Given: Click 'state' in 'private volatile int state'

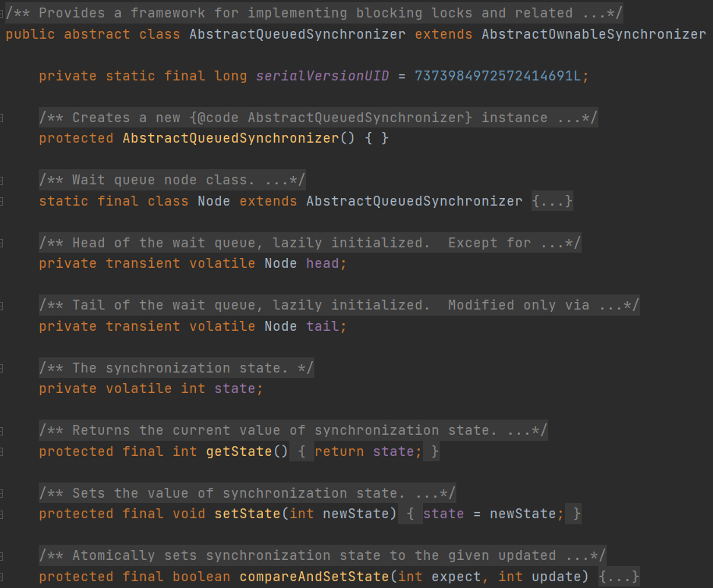Looking at the screenshot, I should (x=235, y=388).
